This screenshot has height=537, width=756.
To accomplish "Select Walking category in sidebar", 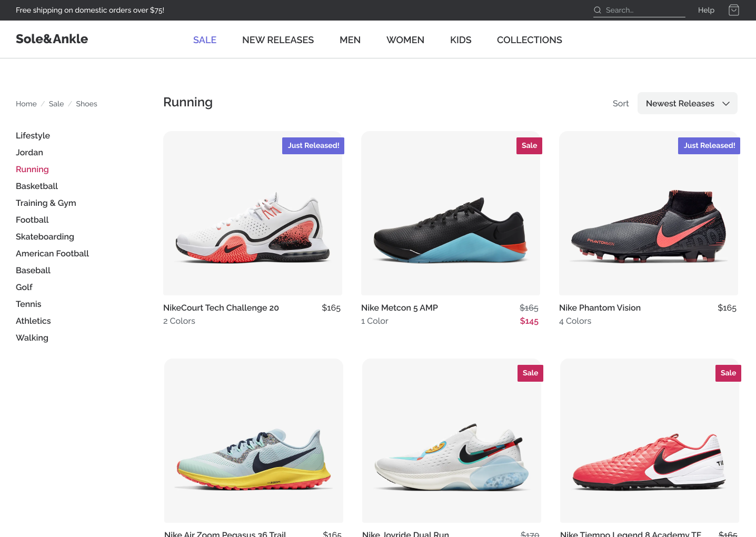I will coord(32,337).
